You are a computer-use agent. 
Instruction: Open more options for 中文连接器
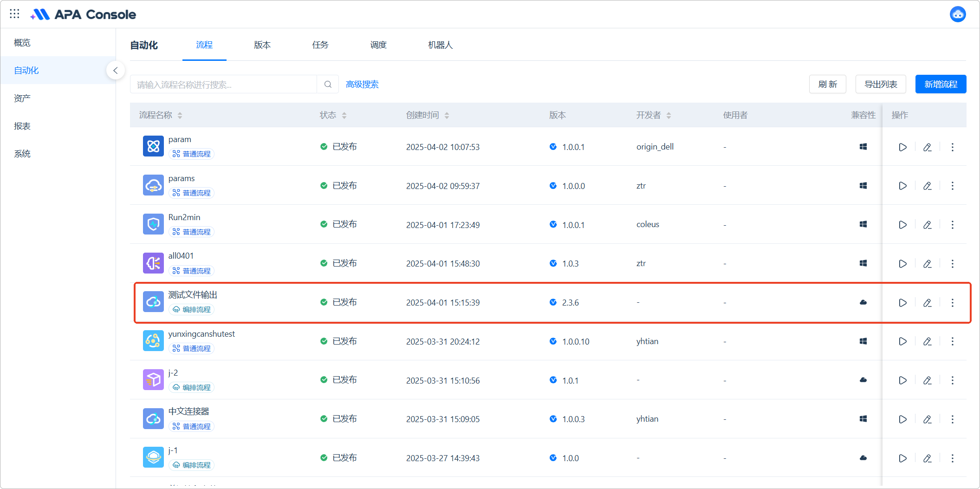pyautogui.click(x=953, y=419)
